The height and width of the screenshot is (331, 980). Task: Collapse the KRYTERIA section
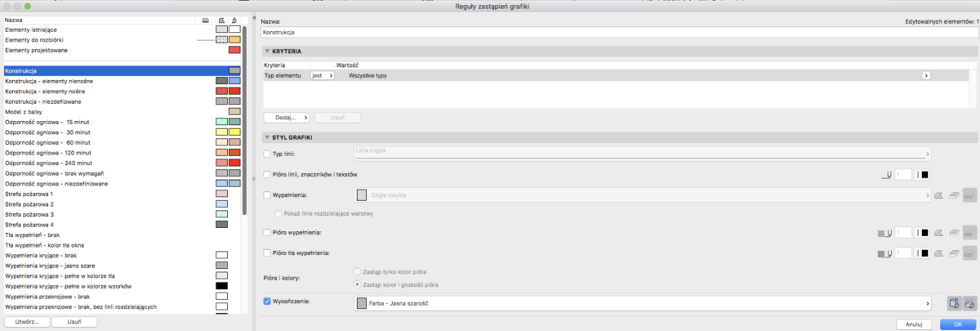tap(266, 51)
